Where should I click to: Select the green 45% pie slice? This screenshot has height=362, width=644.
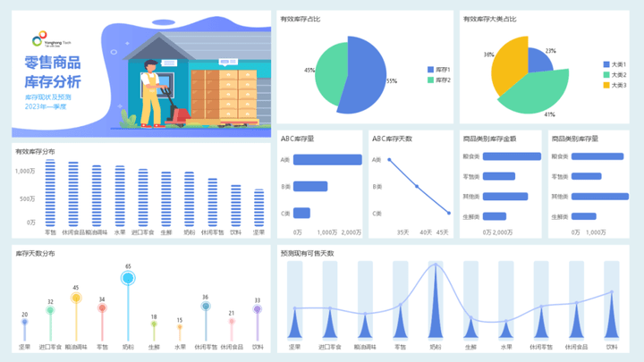[x=331, y=74]
